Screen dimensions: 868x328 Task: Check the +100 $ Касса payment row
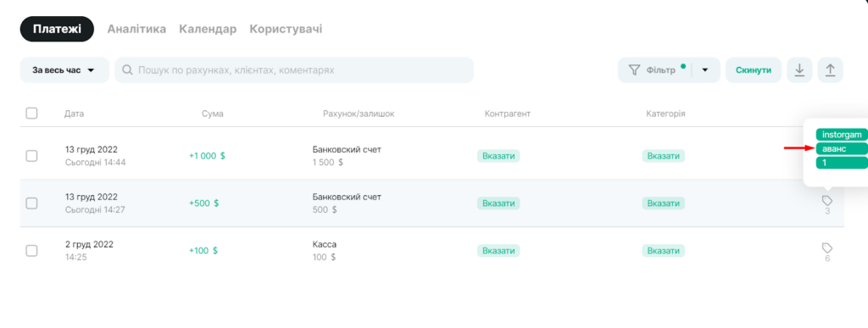coord(31,251)
